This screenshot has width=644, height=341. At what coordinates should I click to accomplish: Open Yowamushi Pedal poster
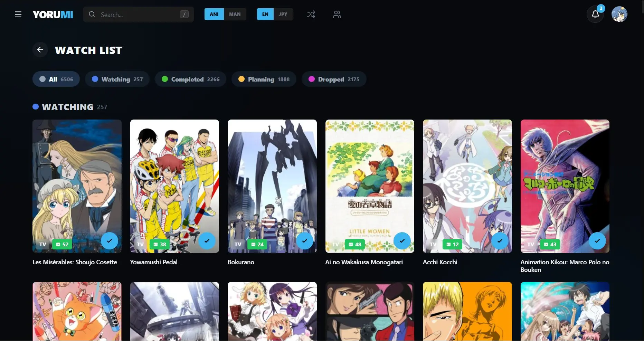(x=174, y=186)
